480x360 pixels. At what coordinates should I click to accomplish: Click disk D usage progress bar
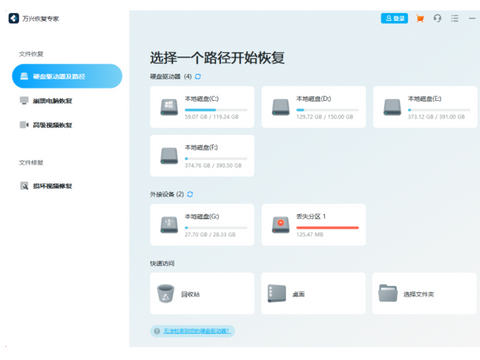click(328, 110)
